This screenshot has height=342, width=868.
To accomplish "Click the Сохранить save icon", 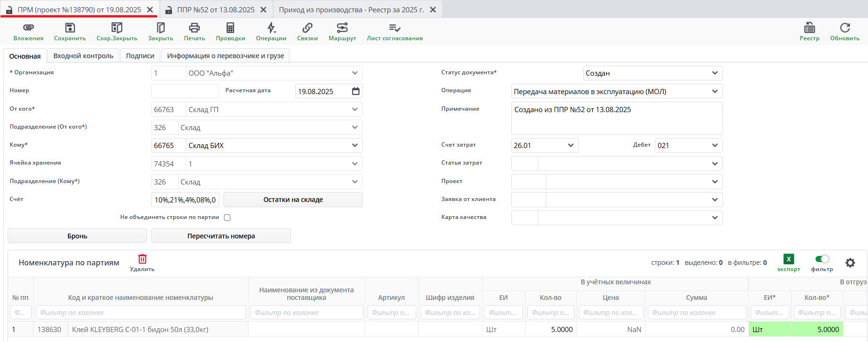I will pyautogui.click(x=70, y=28).
